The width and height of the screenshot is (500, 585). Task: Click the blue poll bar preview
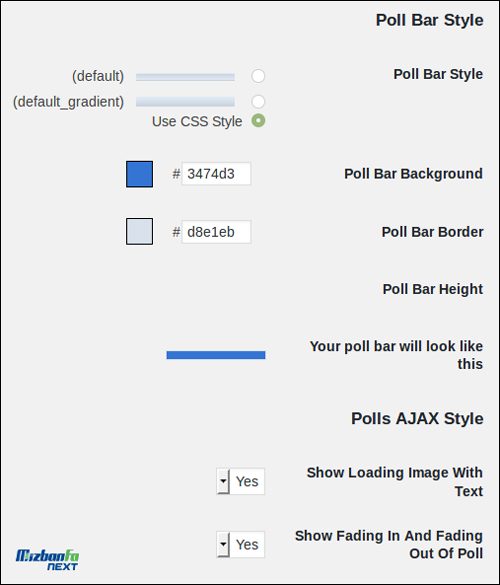pyautogui.click(x=216, y=355)
